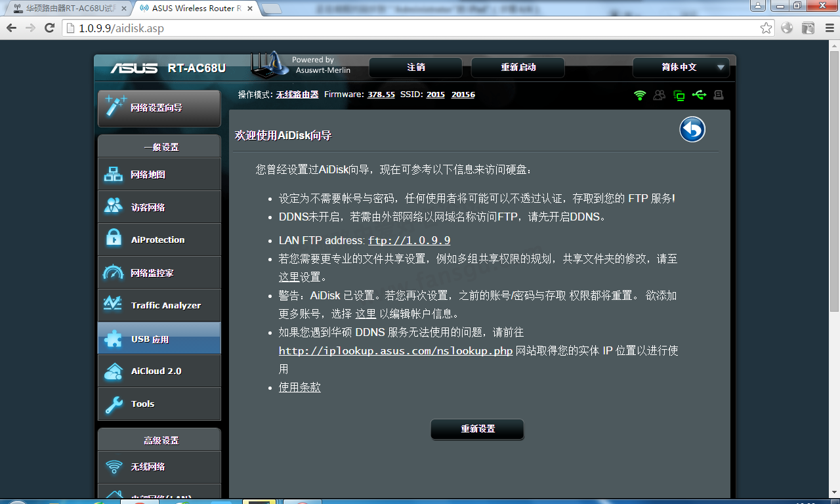This screenshot has height=504, width=840.
Task: Click the 注销 logout button
Action: [x=415, y=68]
